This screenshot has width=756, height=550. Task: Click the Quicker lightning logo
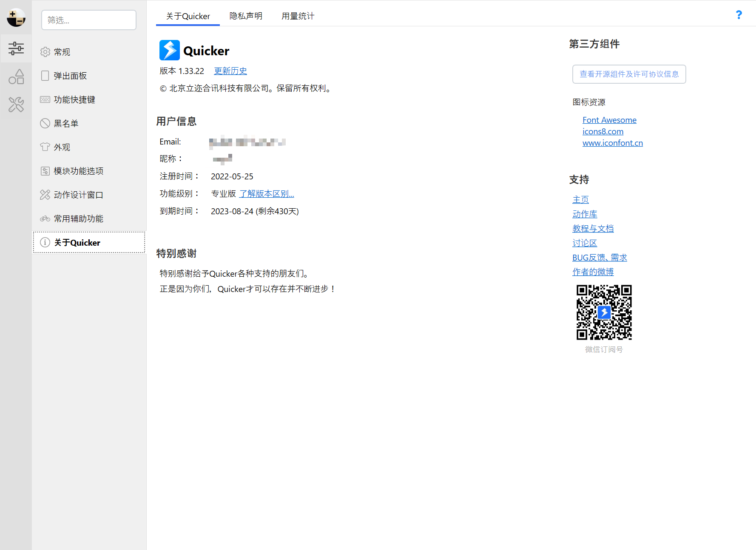point(170,50)
